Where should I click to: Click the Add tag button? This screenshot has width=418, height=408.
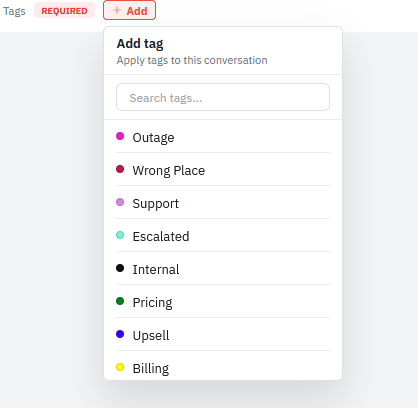pos(129,10)
